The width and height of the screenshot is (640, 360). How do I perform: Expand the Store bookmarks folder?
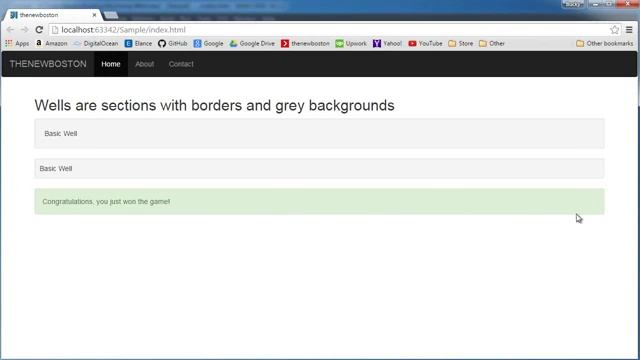pos(461,43)
